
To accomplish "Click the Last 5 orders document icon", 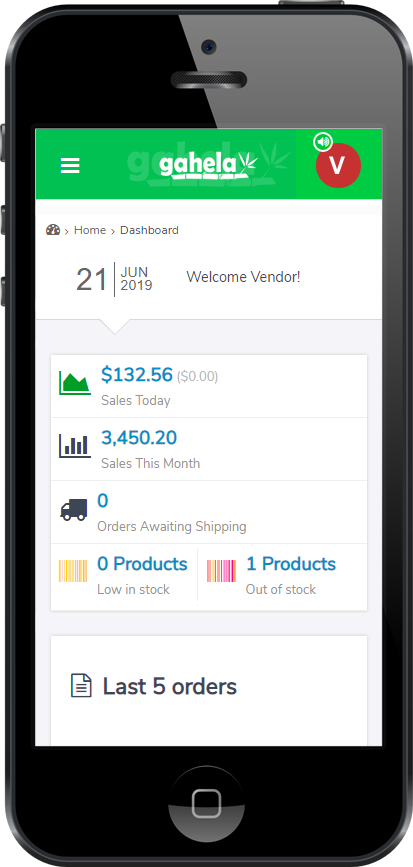I will (81, 686).
